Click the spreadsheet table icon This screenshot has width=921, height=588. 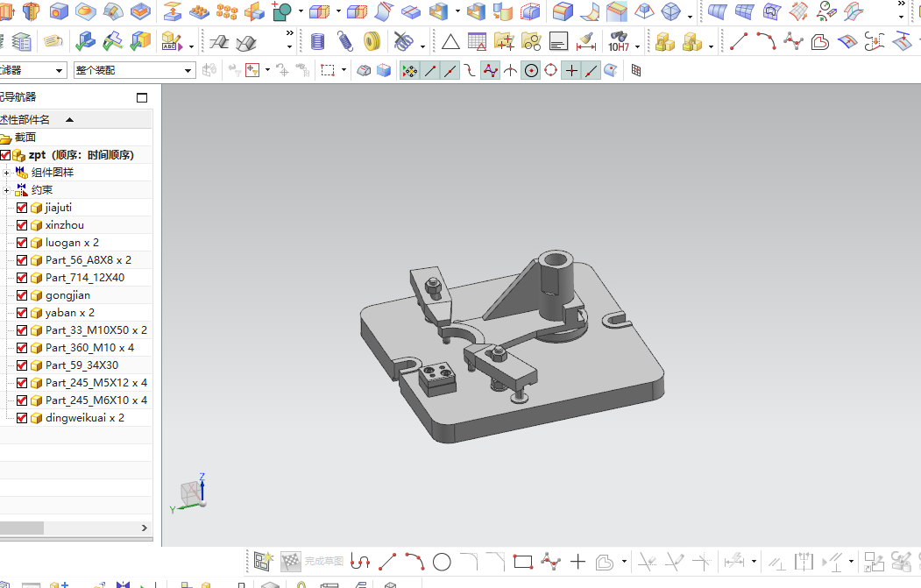point(477,41)
